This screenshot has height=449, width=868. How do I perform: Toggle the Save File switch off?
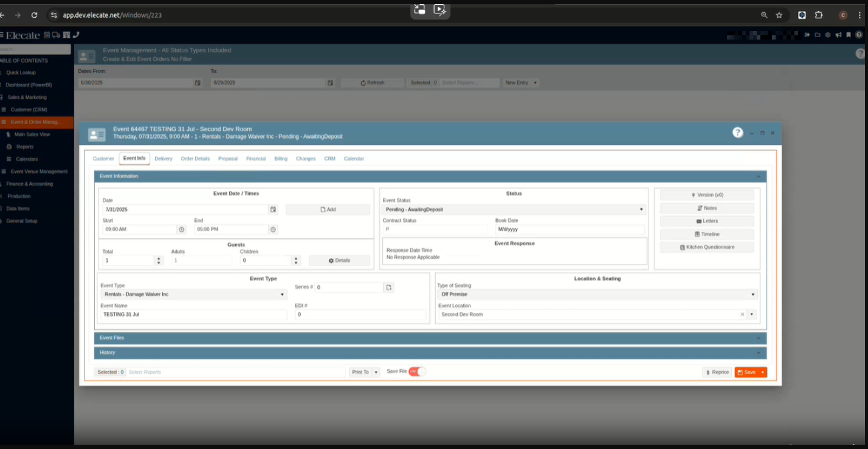click(417, 371)
